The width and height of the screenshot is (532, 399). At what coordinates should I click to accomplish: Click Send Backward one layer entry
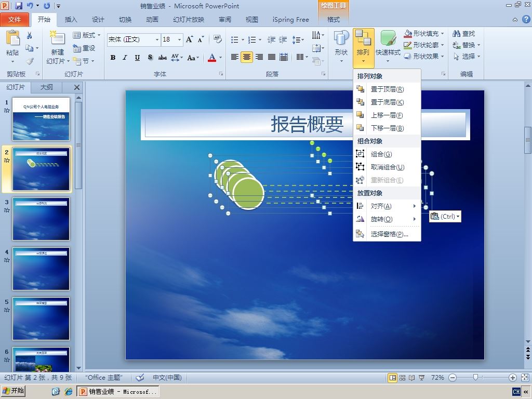[x=387, y=128]
